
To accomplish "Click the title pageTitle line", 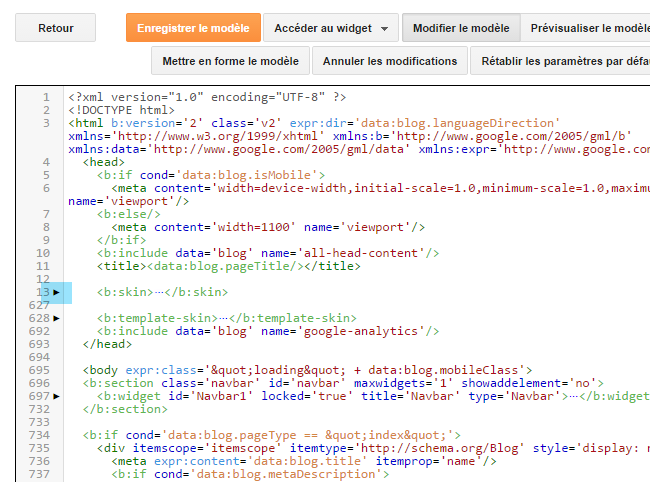I will click(x=229, y=266).
